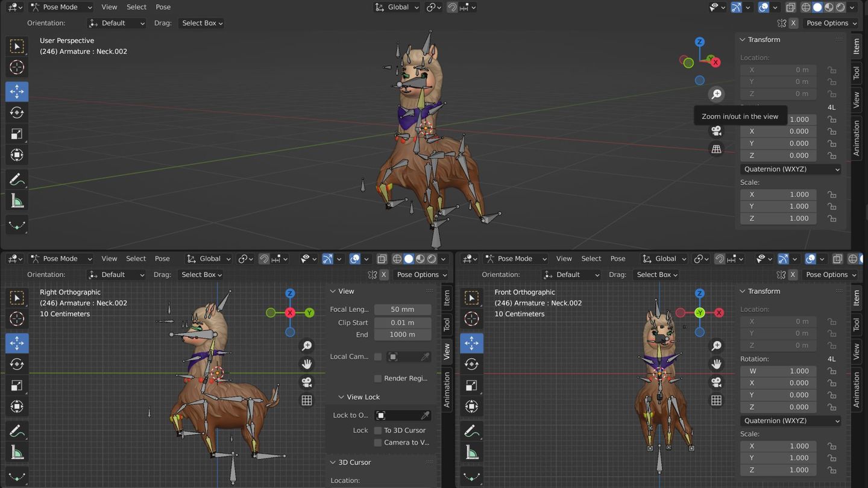The image size is (868, 488).
Task: Open Pose Mode dropdown in top viewport header
Action: tap(61, 7)
